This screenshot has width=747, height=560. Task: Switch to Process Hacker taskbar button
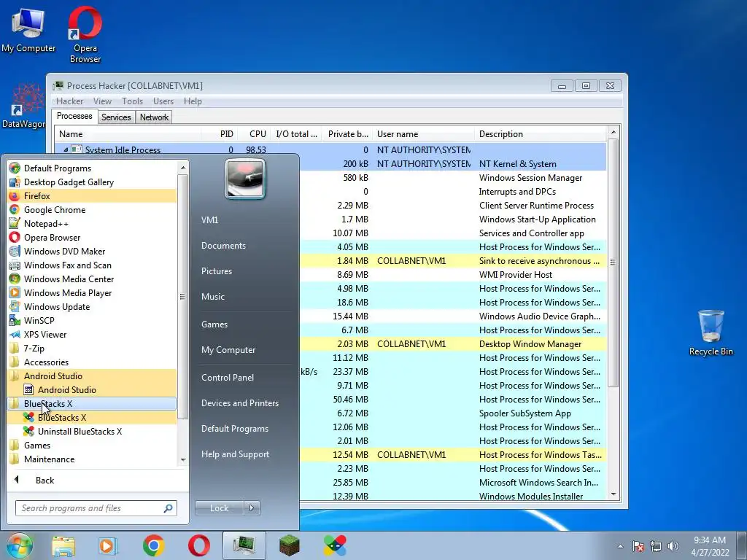tap(244, 545)
